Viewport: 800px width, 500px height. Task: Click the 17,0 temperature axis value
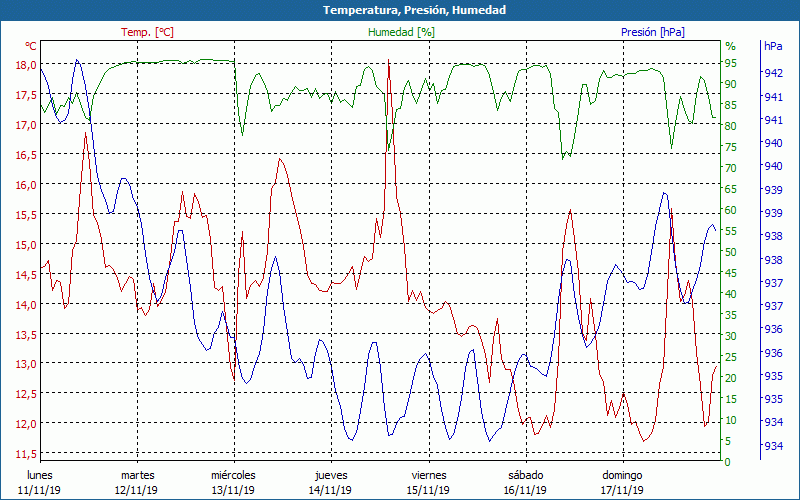point(26,124)
